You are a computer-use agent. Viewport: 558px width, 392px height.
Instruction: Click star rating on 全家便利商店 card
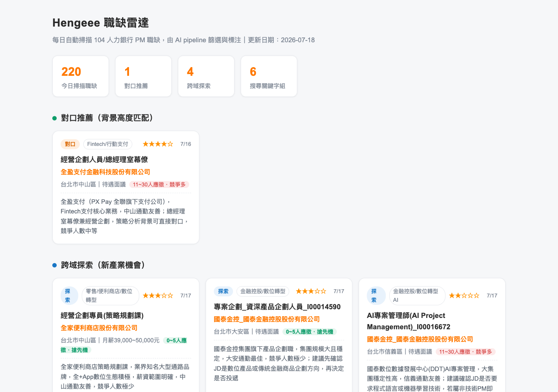coord(158,296)
